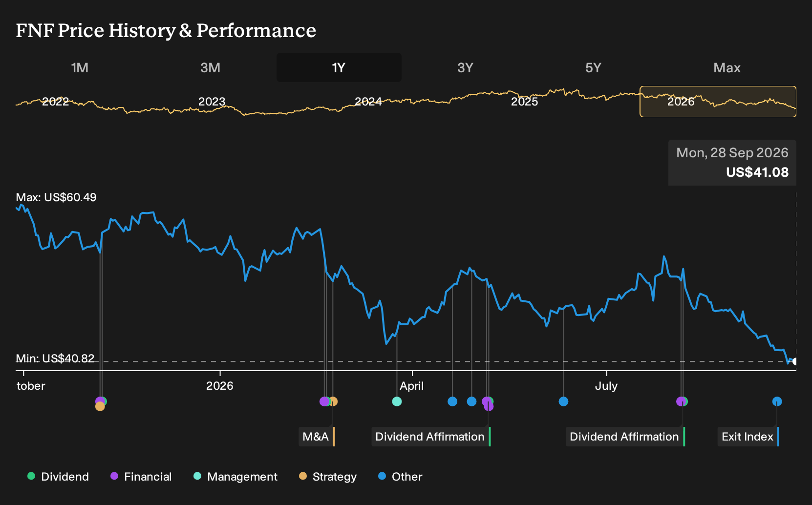Click 2023 on the overview mini chart
This screenshot has height=505, width=812.
(x=212, y=102)
